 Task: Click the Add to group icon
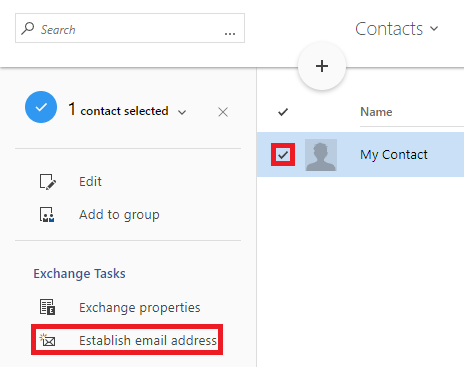coord(47,215)
